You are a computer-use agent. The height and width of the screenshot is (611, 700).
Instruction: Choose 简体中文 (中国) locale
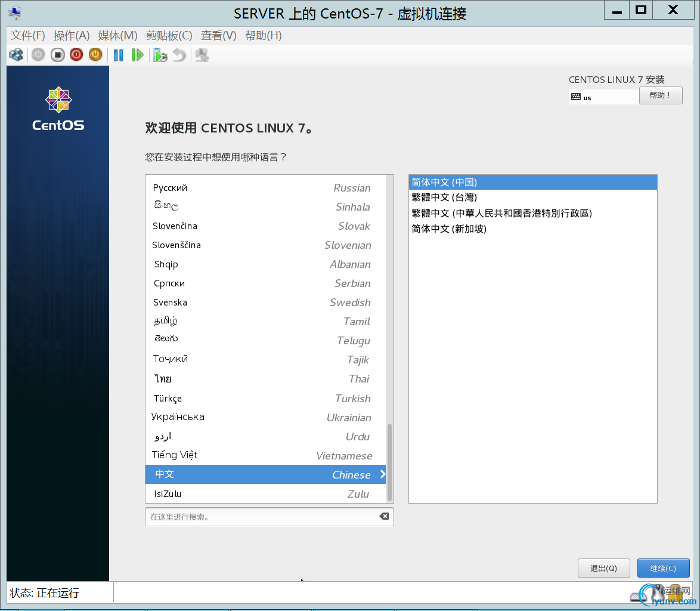click(532, 182)
